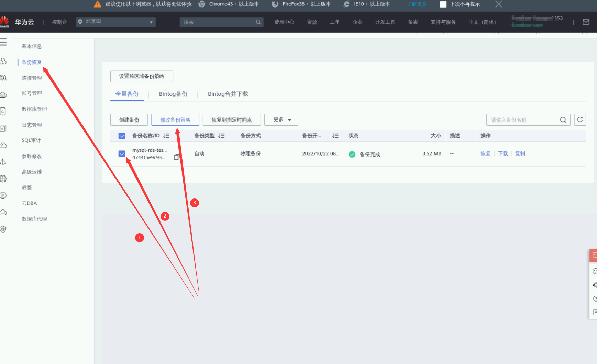The image size is (597, 364).
Task: Open 费用中心 in the top navigation
Action: 284,22
